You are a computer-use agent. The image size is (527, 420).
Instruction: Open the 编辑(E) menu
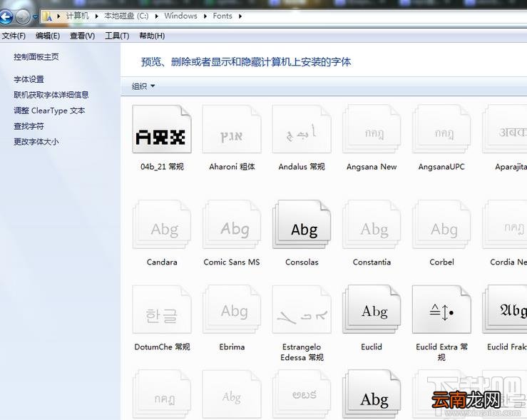(x=48, y=36)
